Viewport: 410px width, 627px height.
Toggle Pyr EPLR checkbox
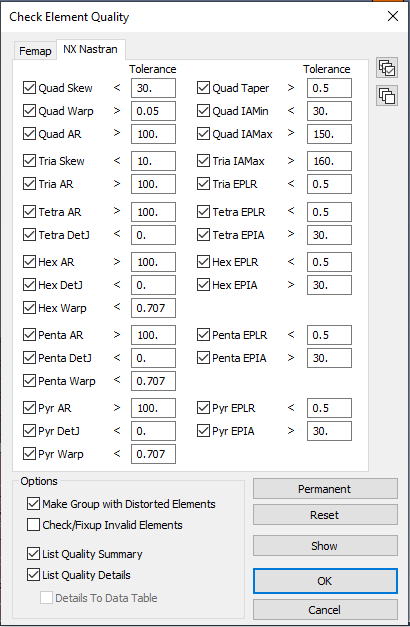pyautogui.click(x=203, y=408)
